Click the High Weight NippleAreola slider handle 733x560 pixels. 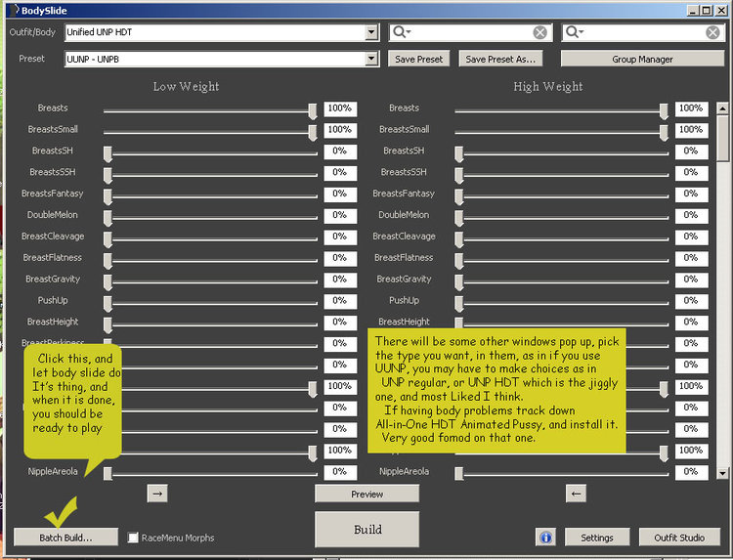(459, 474)
